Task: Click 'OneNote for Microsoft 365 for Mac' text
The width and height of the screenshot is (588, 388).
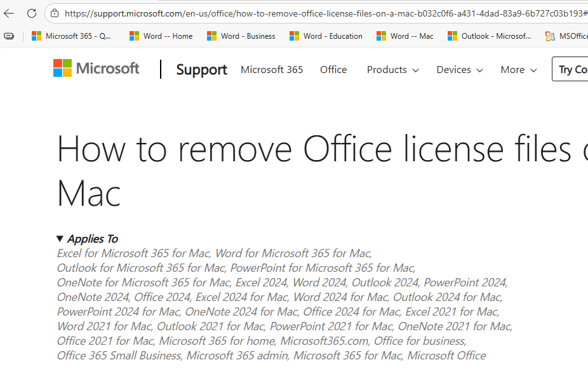Action: [x=143, y=283]
